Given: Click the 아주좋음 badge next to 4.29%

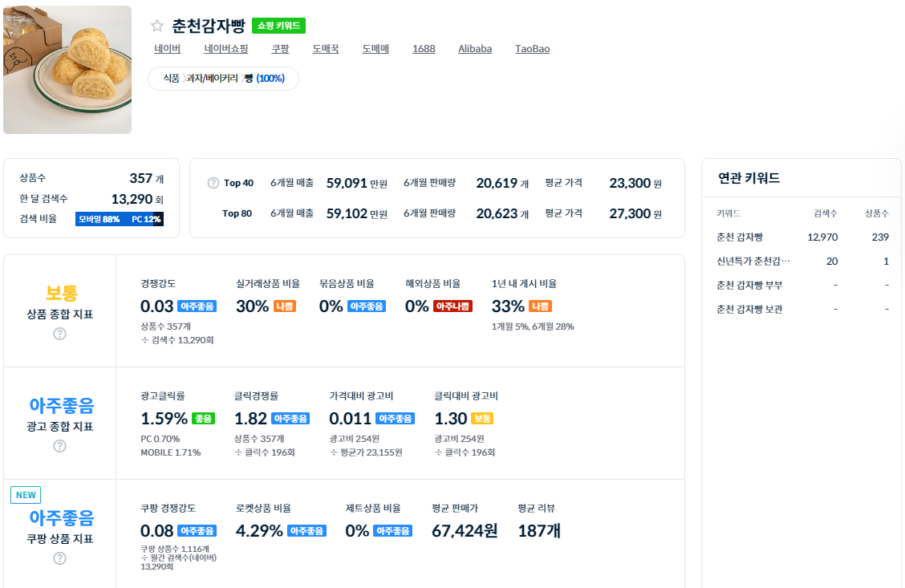Looking at the screenshot, I should click(307, 531).
